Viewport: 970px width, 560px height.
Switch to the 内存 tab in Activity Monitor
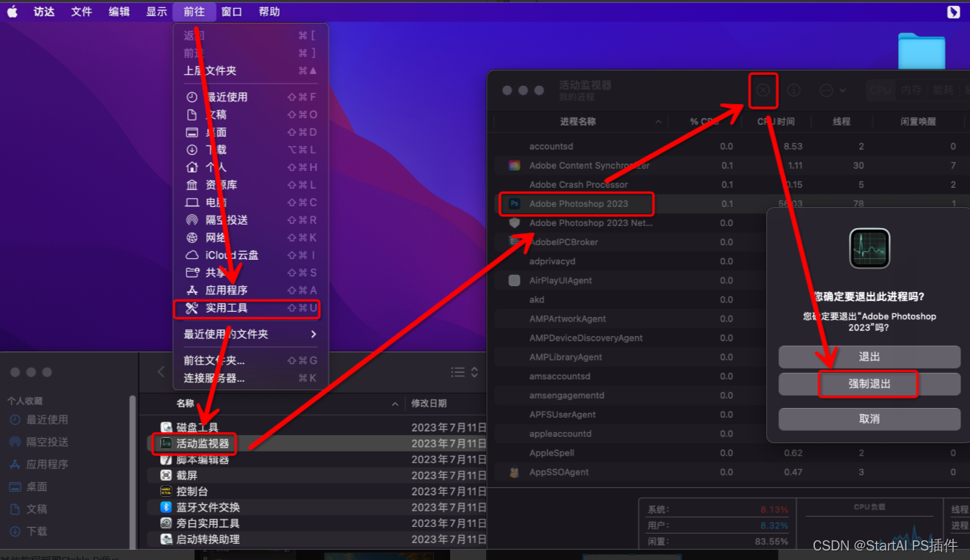tap(911, 90)
